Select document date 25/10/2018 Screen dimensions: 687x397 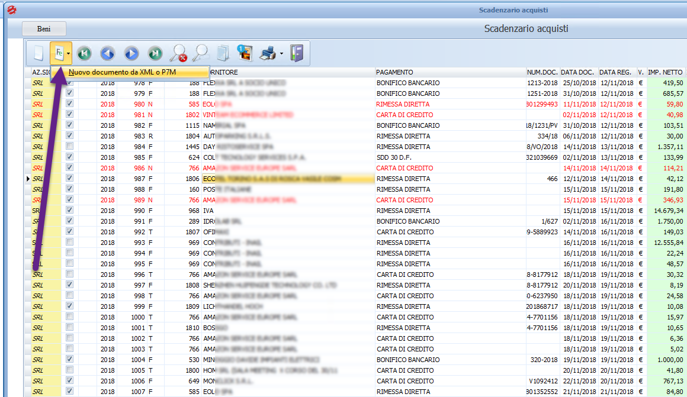(579, 83)
